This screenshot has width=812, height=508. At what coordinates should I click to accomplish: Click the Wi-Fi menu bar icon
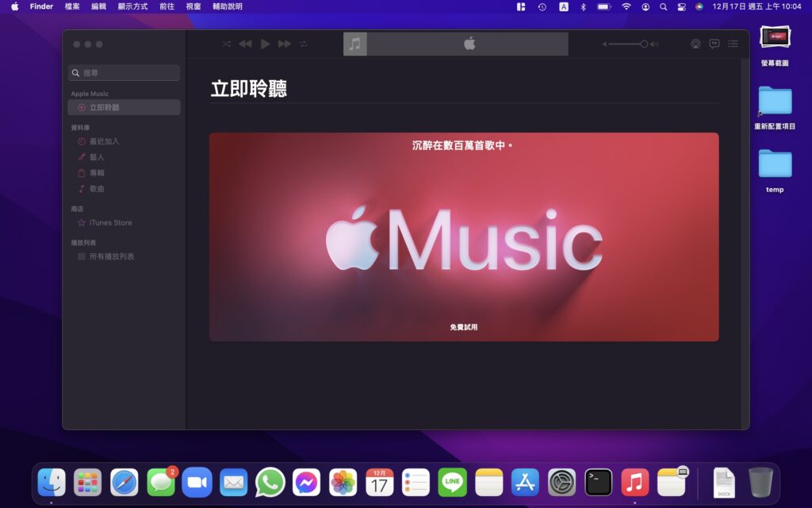[x=626, y=6]
